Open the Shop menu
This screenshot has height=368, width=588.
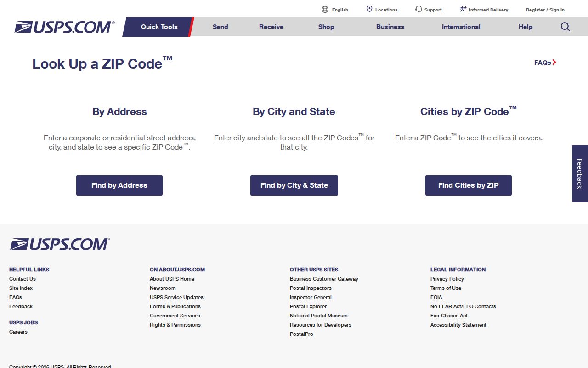(326, 27)
